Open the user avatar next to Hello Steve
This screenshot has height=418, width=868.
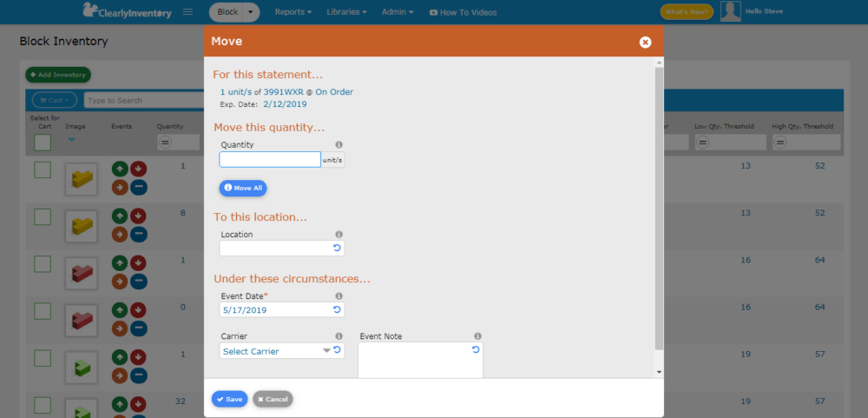coord(731,11)
